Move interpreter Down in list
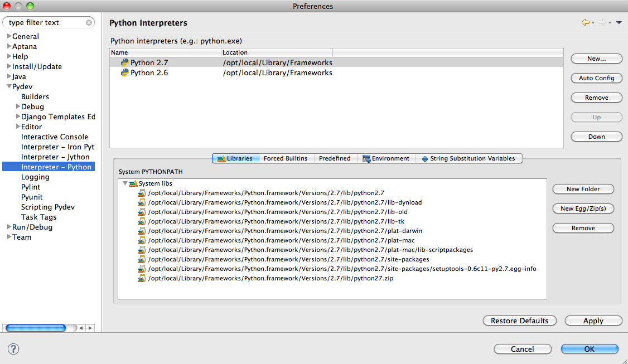The image size is (628, 364). tap(596, 137)
